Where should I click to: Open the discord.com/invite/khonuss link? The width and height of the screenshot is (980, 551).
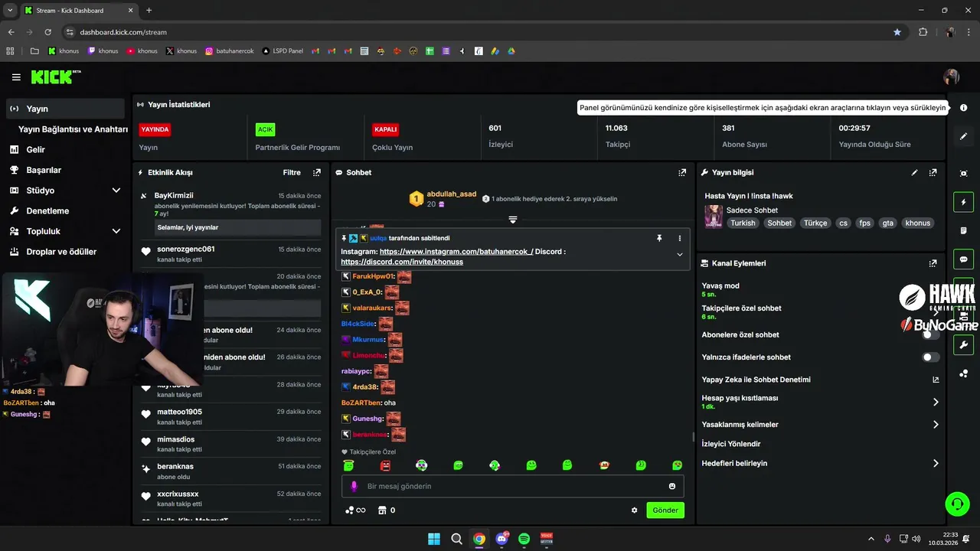click(x=402, y=262)
